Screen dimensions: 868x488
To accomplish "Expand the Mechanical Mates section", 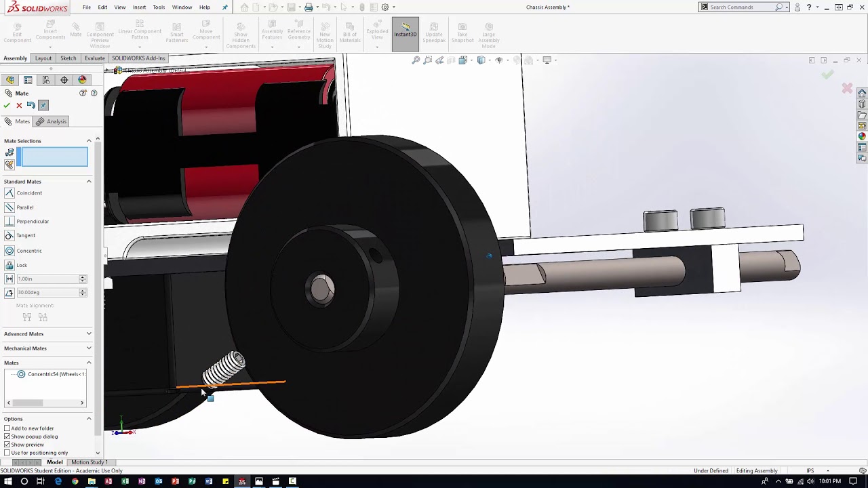I will tap(89, 348).
